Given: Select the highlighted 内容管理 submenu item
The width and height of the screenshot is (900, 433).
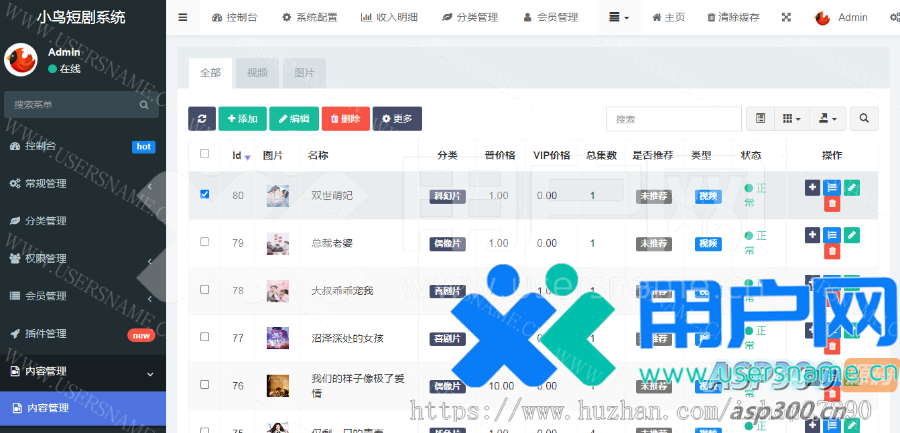Looking at the screenshot, I should tap(83, 408).
